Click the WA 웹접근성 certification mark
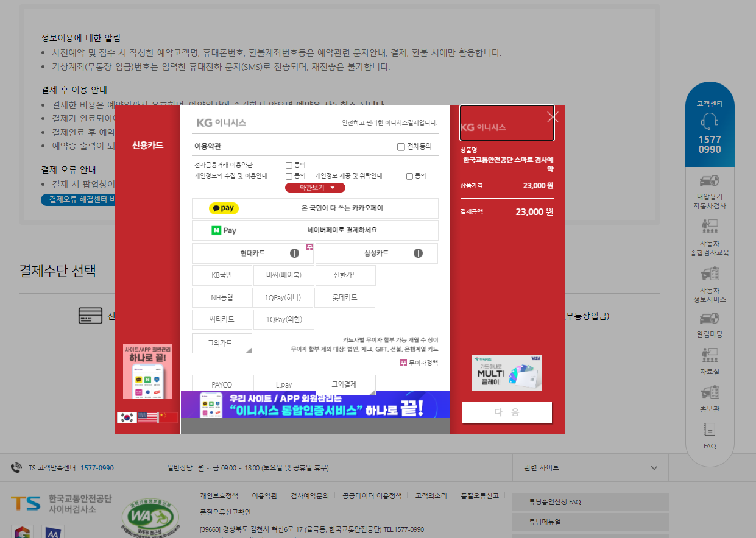This screenshot has width=756, height=538. point(149,517)
